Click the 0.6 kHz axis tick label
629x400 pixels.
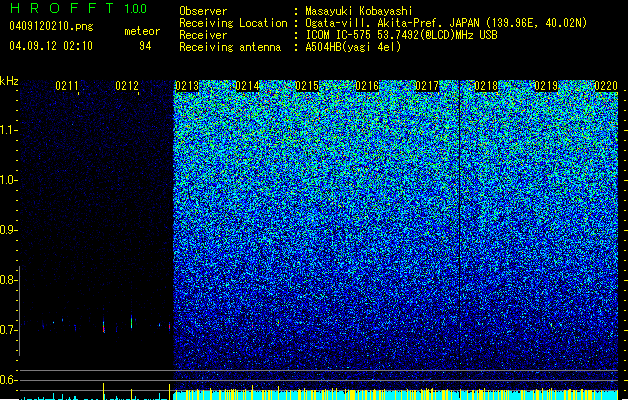pos(8,380)
